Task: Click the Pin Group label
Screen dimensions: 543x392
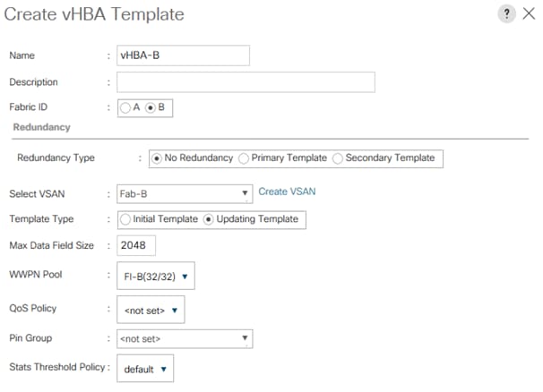Action: click(x=30, y=338)
